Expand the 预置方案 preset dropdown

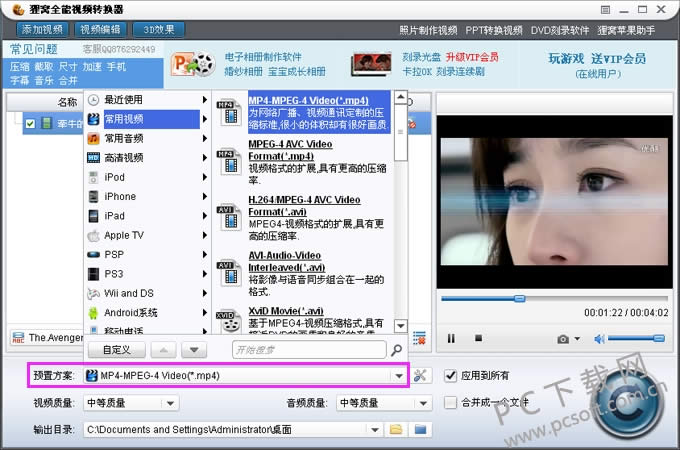click(399, 376)
